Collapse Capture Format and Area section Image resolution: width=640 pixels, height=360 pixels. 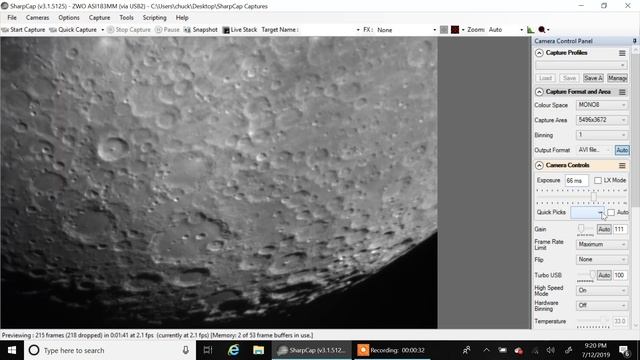tap(539, 92)
